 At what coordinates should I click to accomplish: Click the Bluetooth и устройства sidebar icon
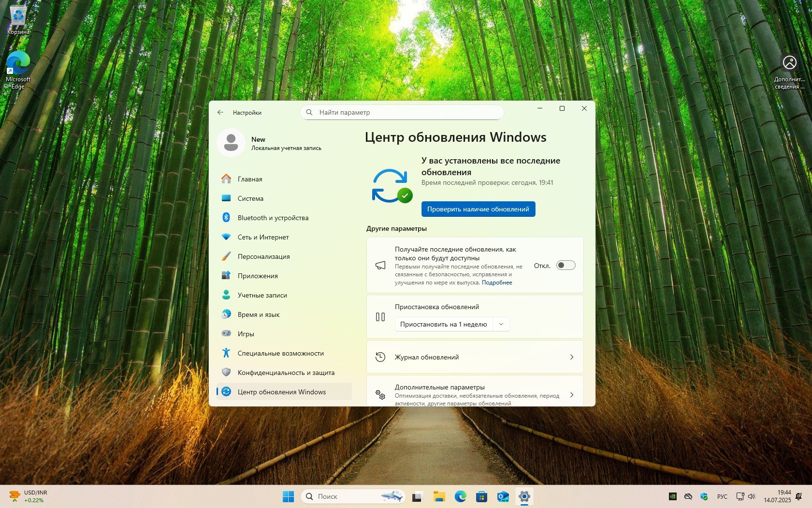pyautogui.click(x=226, y=218)
